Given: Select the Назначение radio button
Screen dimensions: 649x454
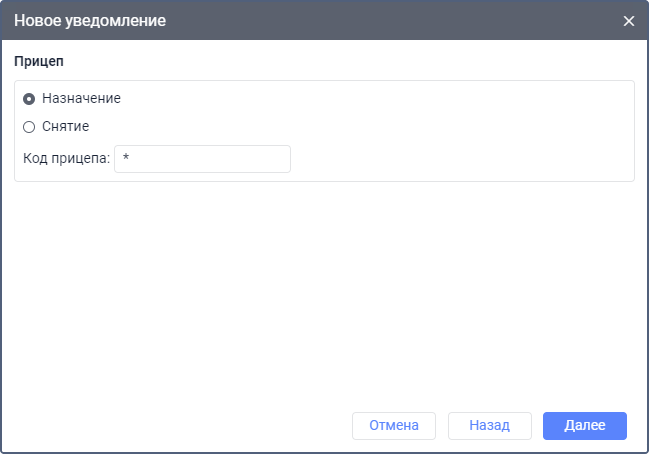Looking at the screenshot, I should pos(29,99).
